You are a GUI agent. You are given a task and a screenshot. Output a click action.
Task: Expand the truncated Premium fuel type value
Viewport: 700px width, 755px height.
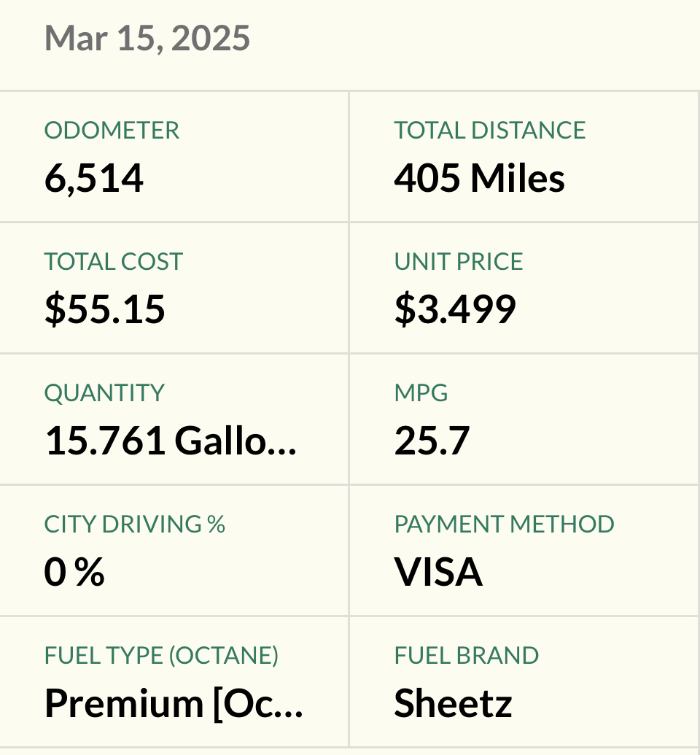point(174,703)
